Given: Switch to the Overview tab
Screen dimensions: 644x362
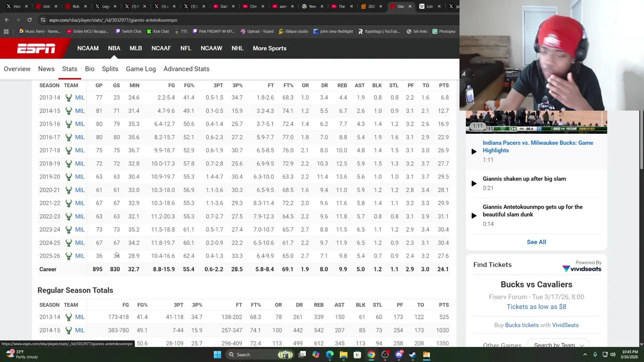Looking at the screenshot, I should (x=17, y=69).
